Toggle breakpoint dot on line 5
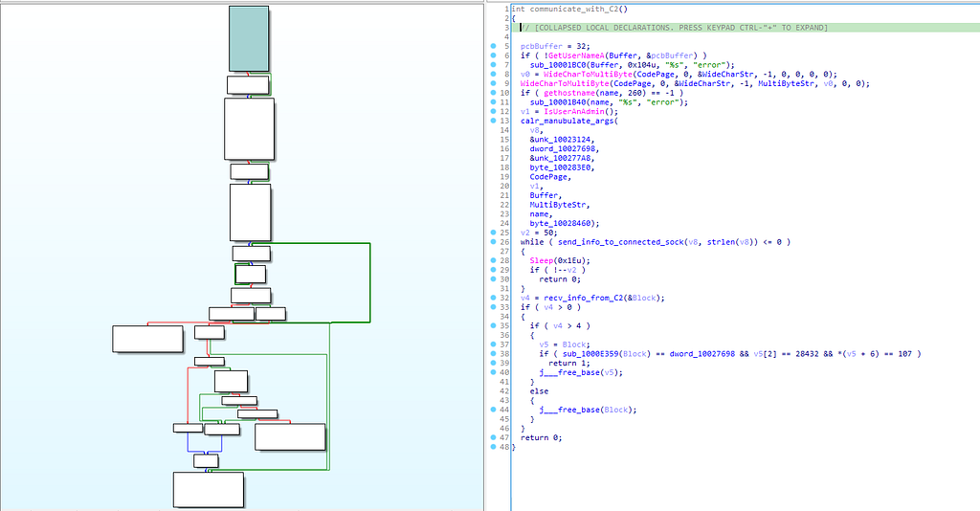This screenshot has height=511, width=980. [493, 46]
